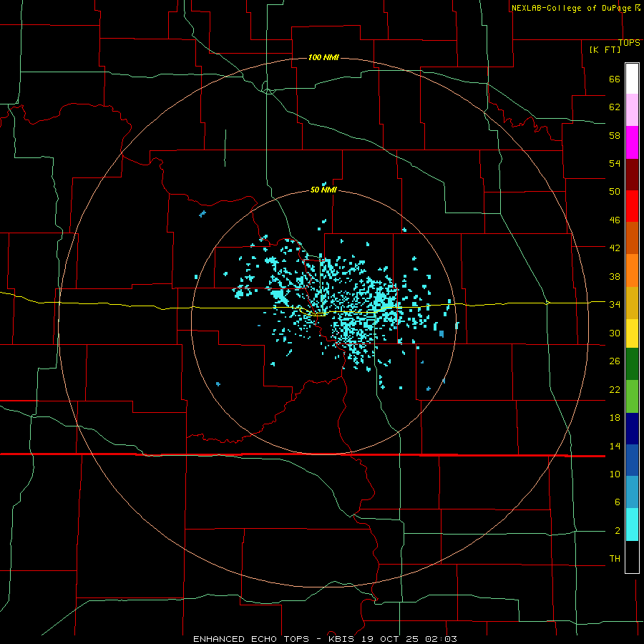Click the NEXLAB-College of DuPage title text
This screenshot has width=644, height=644.
575,8
